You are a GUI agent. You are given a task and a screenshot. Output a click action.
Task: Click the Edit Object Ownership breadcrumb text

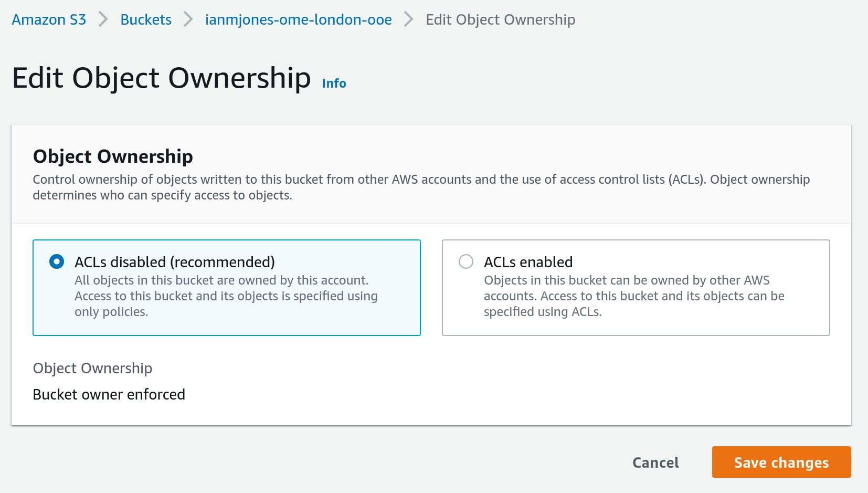(501, 19)
